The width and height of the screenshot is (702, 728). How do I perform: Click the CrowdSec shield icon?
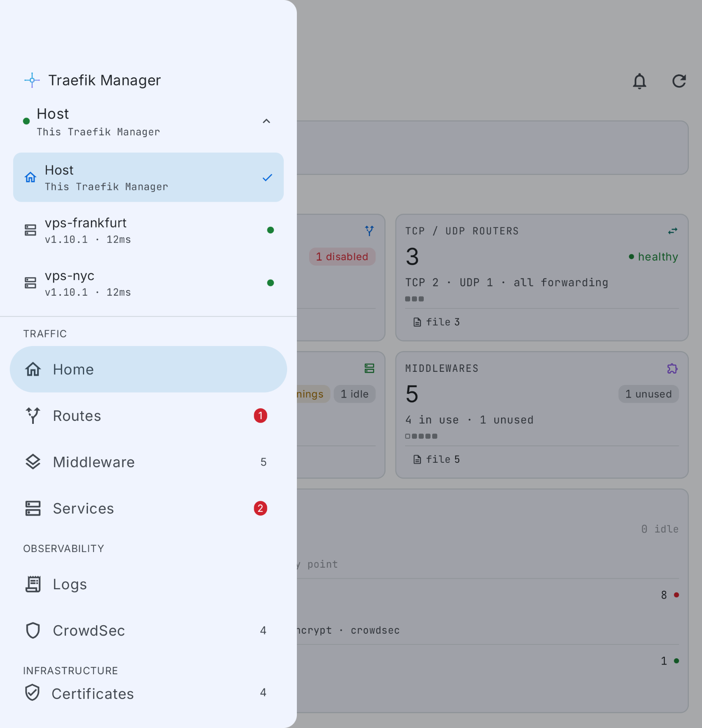pos(33,631)
